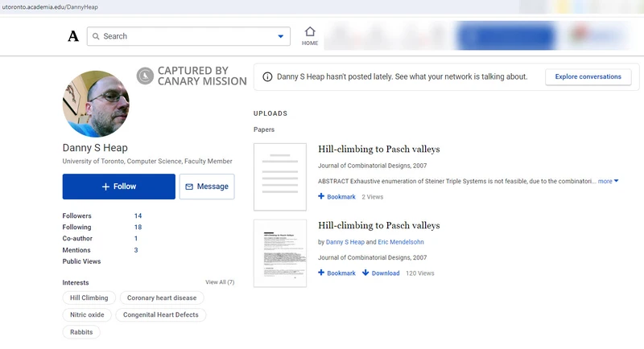
Task: Select the Coronary heart disease tag
Action: point(162,298)
